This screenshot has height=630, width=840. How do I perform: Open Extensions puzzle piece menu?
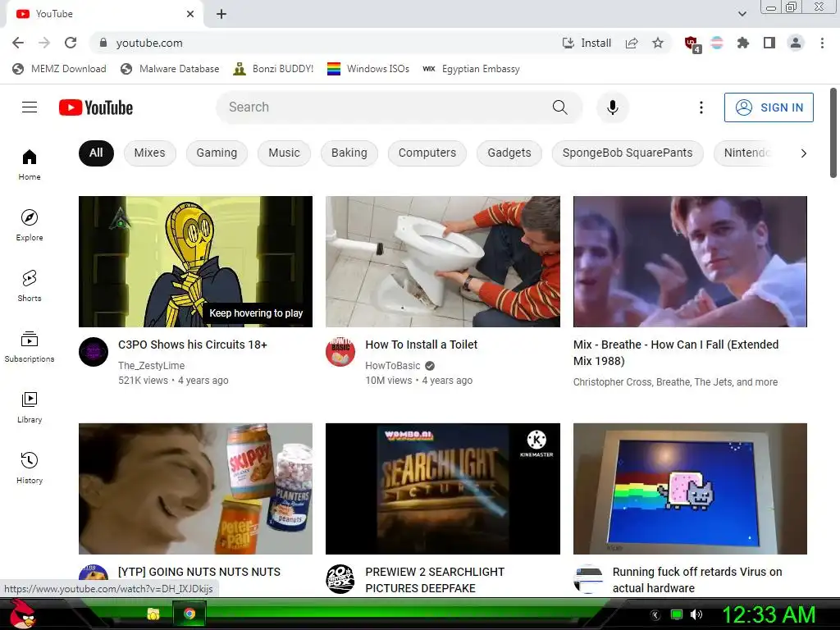[743, 43]
